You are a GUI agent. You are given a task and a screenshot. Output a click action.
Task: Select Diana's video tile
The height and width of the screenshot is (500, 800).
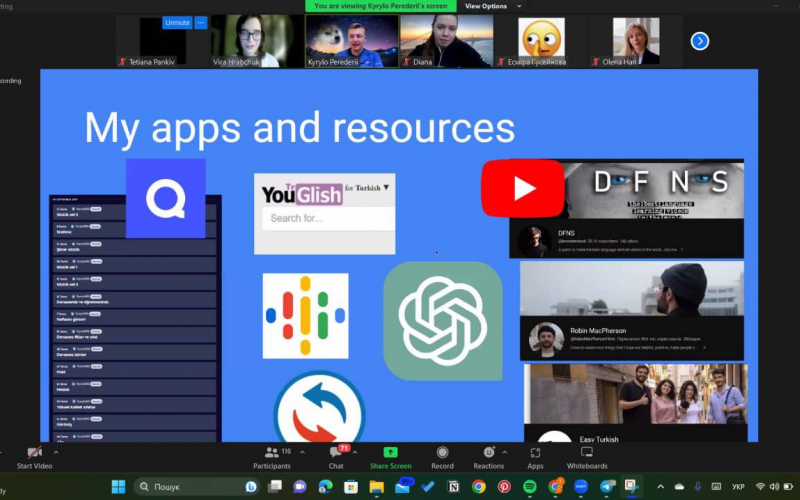[x=446, y=41]
